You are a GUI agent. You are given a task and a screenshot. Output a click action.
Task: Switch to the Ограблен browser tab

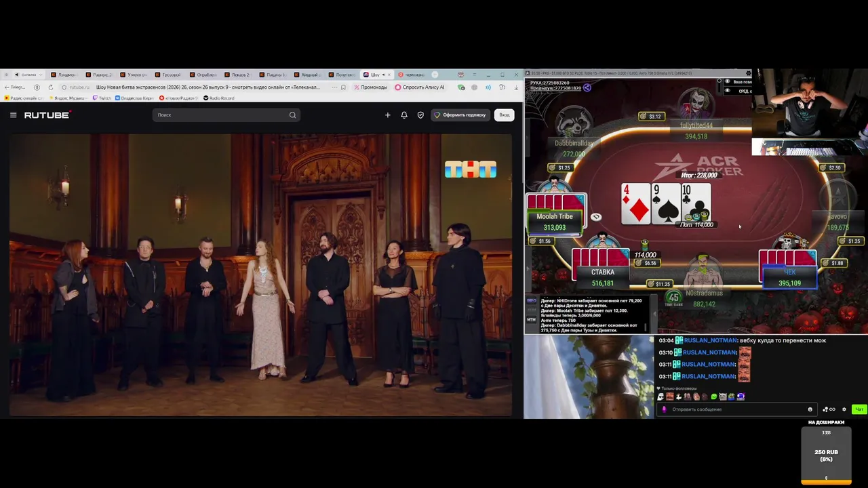point(204,75)
